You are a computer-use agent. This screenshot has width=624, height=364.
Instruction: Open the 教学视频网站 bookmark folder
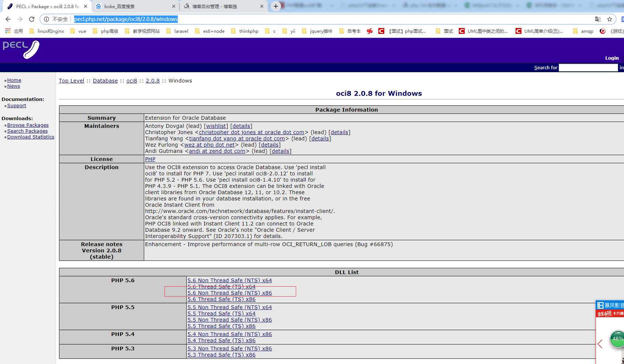[142, 31]
